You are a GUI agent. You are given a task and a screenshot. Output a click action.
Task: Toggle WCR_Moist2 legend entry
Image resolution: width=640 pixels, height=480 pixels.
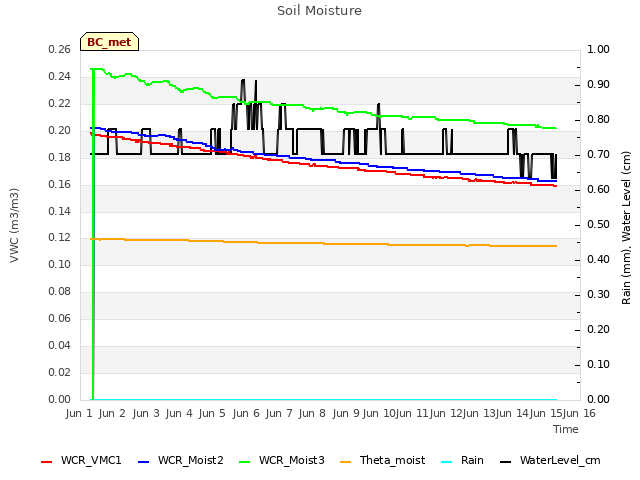(181, 461)
